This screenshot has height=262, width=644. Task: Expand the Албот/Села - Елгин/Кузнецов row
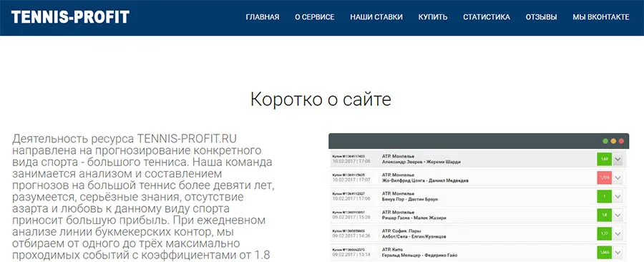(x=618, y=233)
